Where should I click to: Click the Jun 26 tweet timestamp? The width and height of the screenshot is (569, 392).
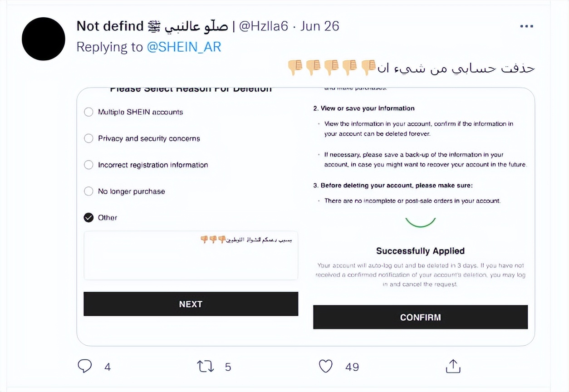tap(319, 26)
